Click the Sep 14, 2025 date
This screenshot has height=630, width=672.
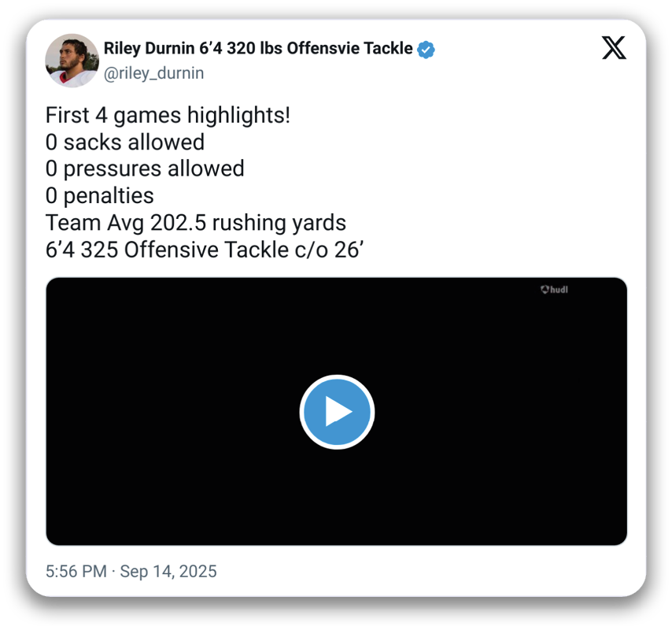tap(168, 572)
